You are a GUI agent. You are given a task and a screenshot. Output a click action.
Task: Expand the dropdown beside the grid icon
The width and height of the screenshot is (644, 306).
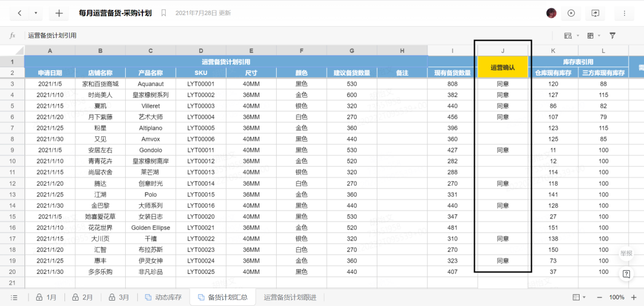600,36
